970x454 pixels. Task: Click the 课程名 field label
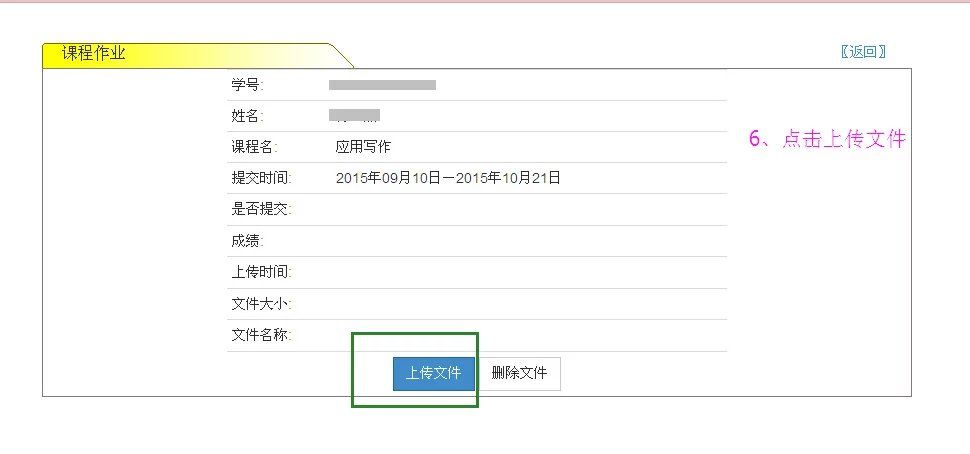[x=254, y=147]
